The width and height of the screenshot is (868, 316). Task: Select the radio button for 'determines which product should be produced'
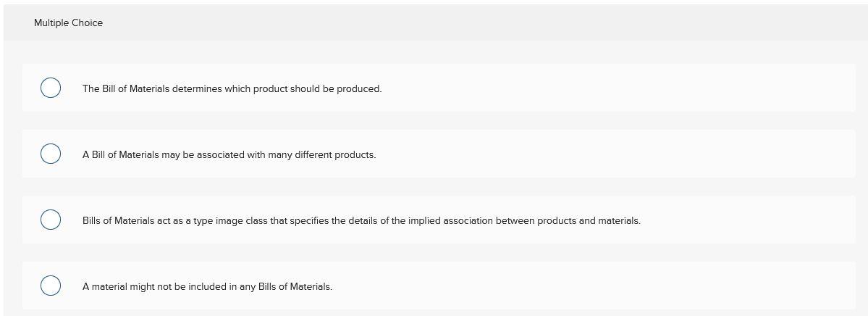coord(50,88)
